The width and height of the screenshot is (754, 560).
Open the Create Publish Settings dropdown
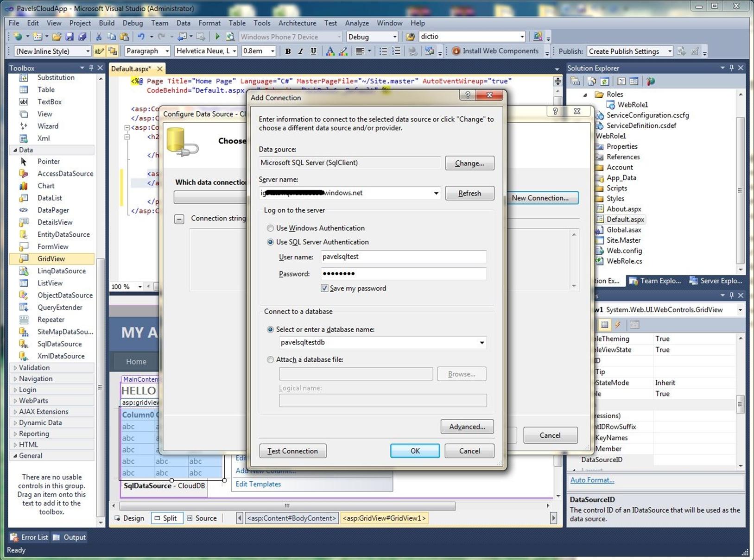pyautogui.click(x=670, y=51)
